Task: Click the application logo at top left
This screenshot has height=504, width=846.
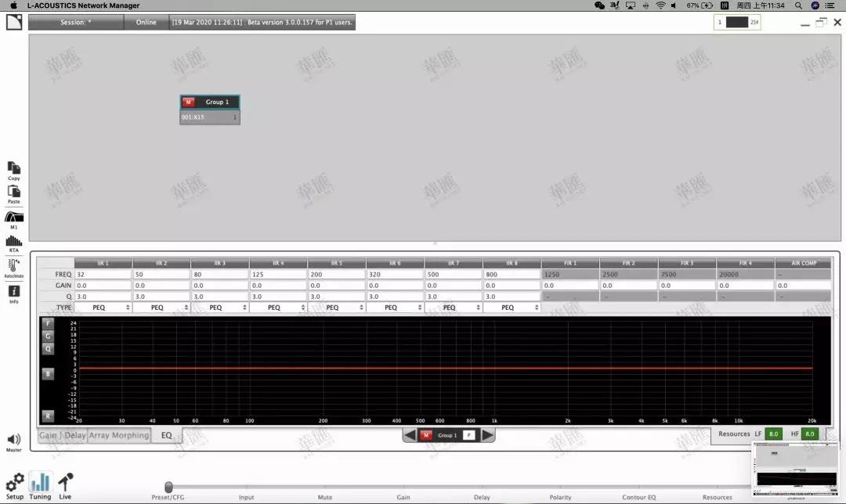Action: (14, 22)
